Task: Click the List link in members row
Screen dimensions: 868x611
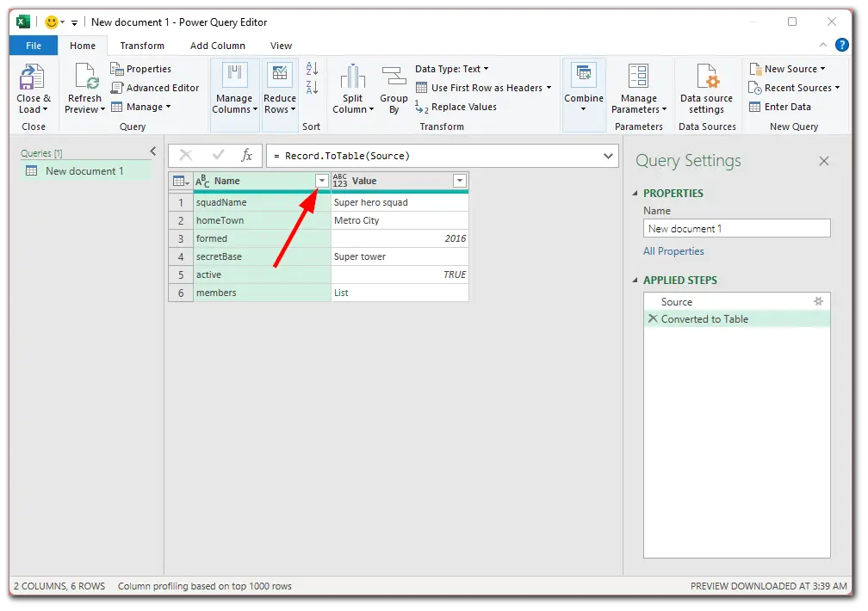Action: click(x=341, y=293)
